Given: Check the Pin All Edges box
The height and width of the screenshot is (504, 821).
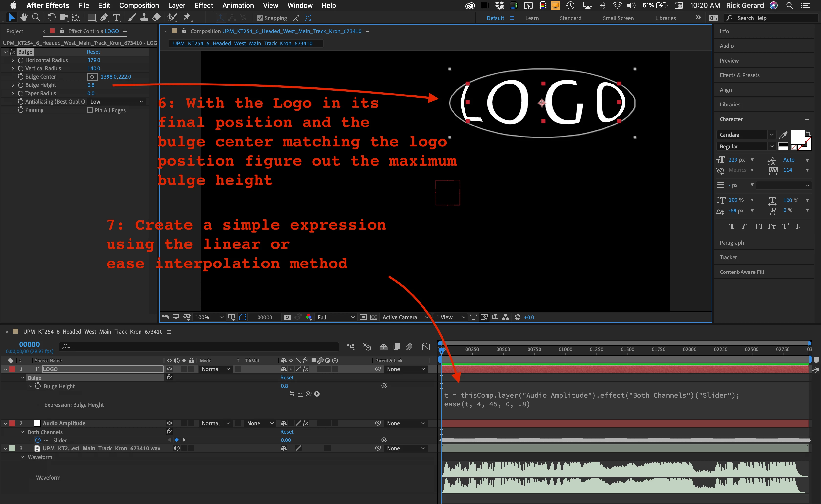Looking at the screenshot, I should pos(90,110).
